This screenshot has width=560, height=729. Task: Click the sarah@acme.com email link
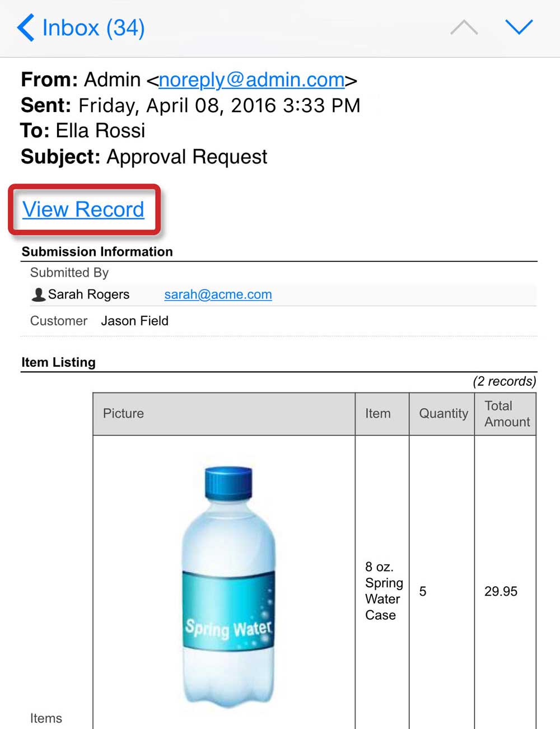pos(218,295)
